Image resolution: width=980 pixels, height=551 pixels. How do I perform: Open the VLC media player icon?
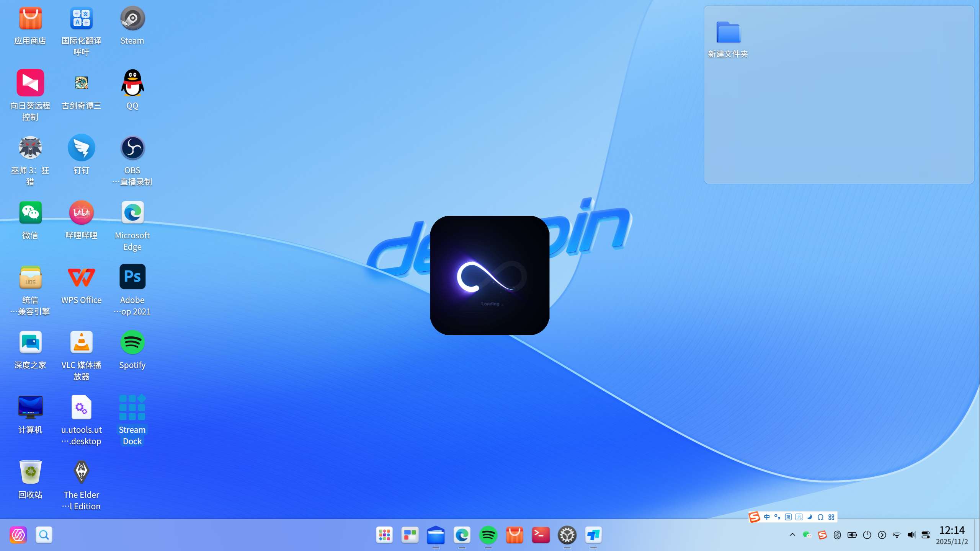click(81, 342)
